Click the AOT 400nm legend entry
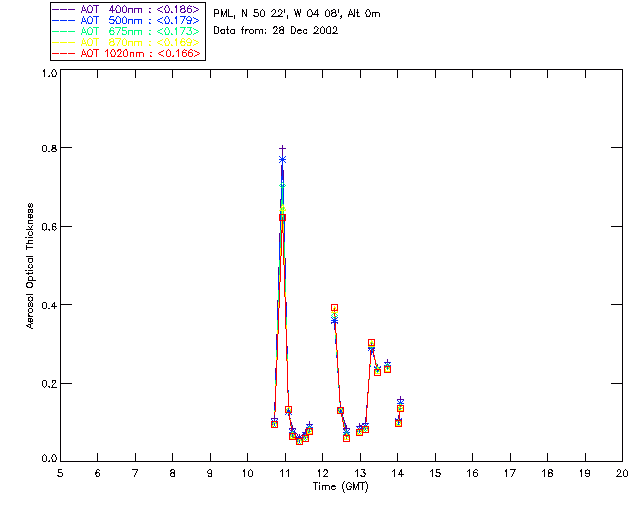 127,9
